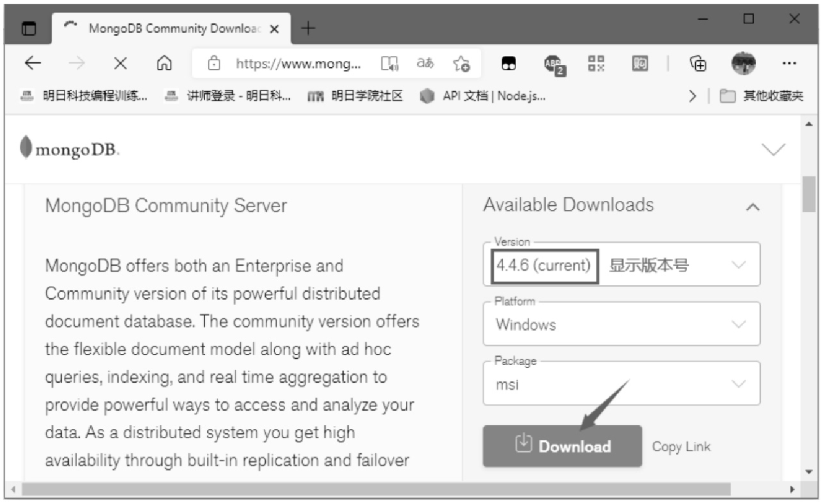The width and height of the screenshot is (823, 504).
Task: Click the Copy Link link
Action: pos(681,447)
